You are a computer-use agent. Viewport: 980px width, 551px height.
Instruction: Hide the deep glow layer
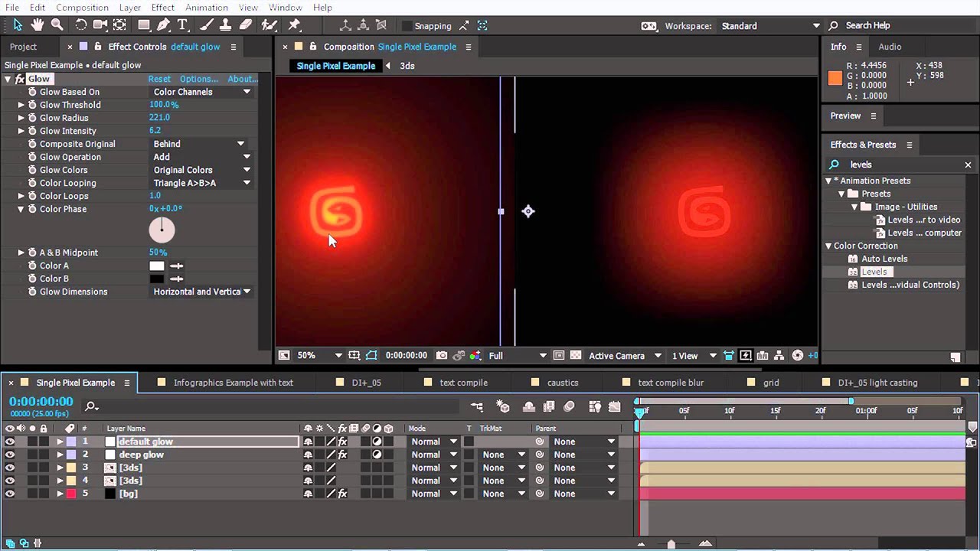tap(9, 455)
